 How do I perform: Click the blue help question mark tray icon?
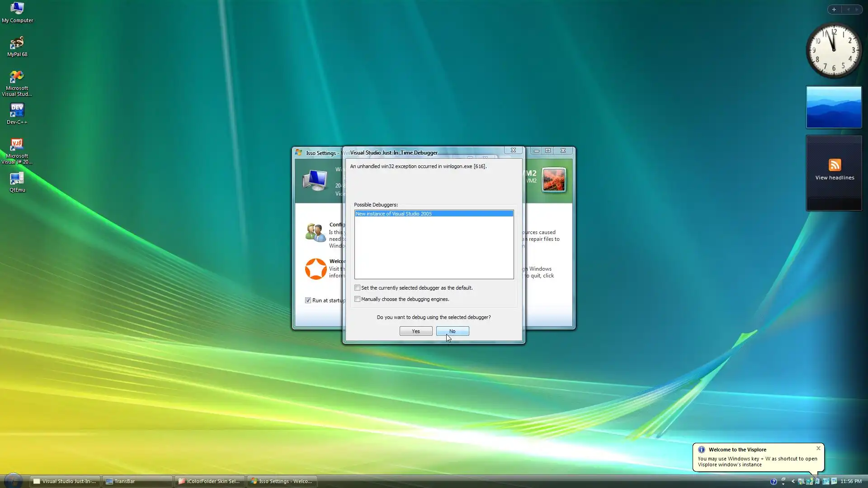click(x=774, y=482)
